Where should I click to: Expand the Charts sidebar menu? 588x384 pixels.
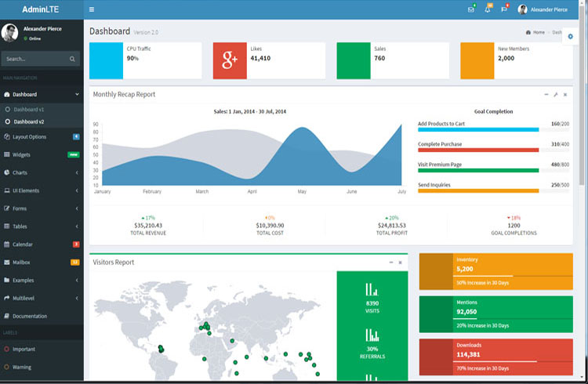[x=41, y=172]
